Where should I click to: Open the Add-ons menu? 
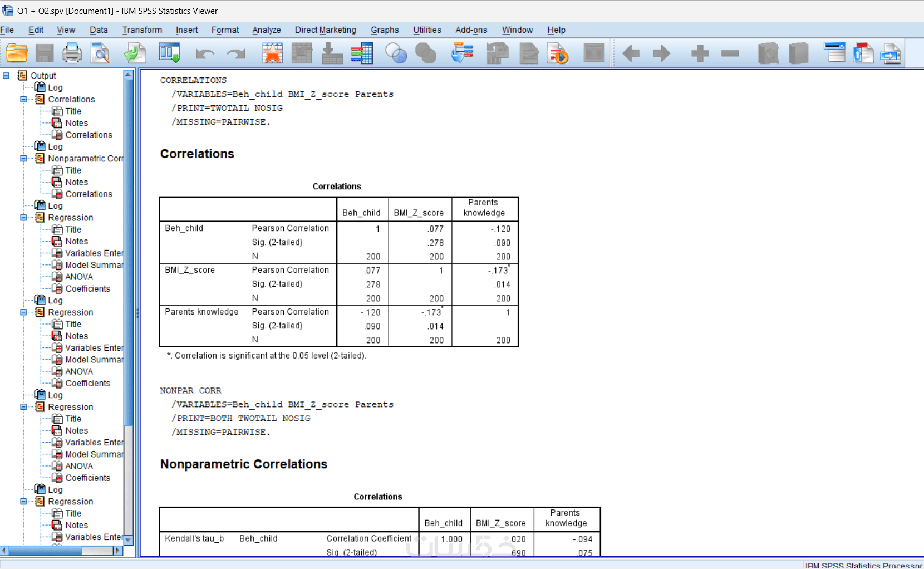(471, 30)
